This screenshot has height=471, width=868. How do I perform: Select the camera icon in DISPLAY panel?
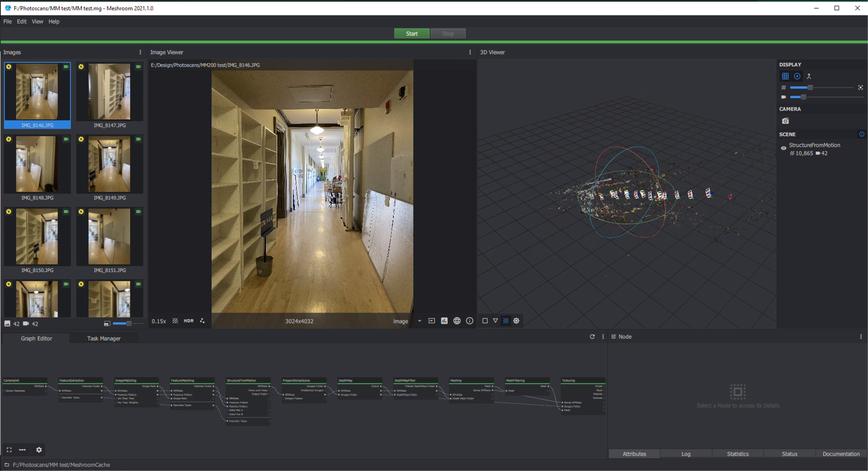(785, 121)
